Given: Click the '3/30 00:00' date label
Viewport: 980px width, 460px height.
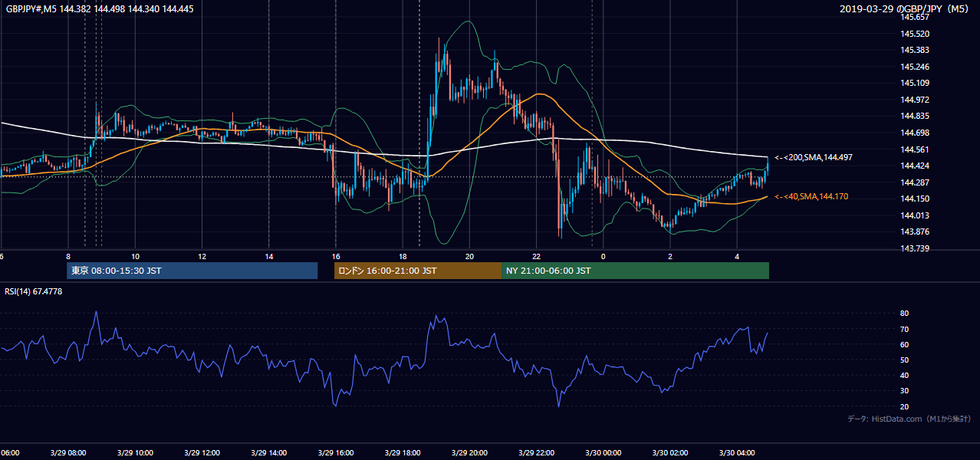Looking at the screenshot, I should coord(603,452).
